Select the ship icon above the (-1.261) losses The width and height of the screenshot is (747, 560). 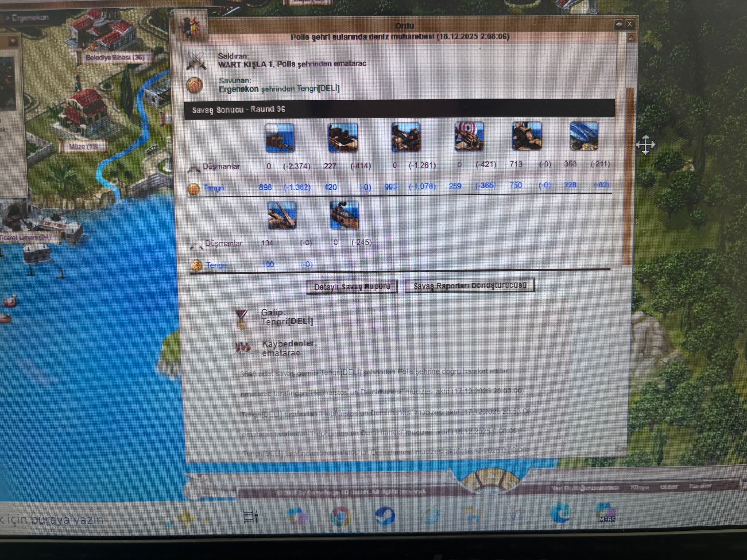(x=406, y=137)
